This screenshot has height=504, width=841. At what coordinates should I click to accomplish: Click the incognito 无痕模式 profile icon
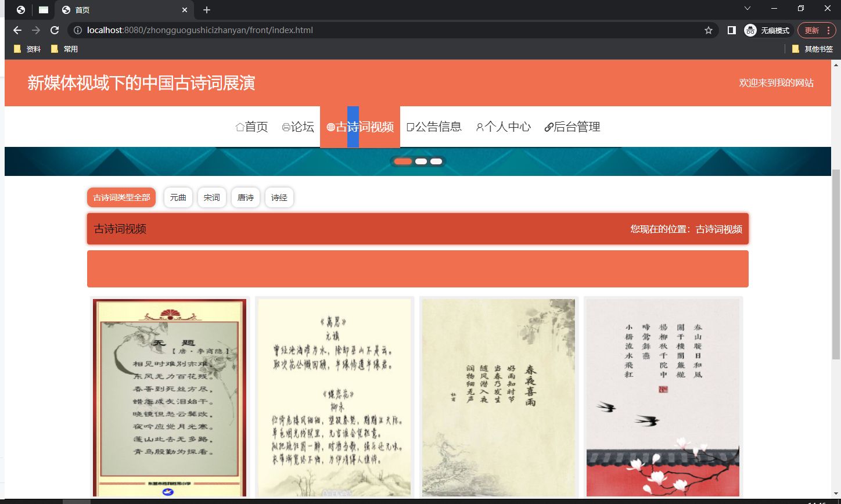coord(749,30)
